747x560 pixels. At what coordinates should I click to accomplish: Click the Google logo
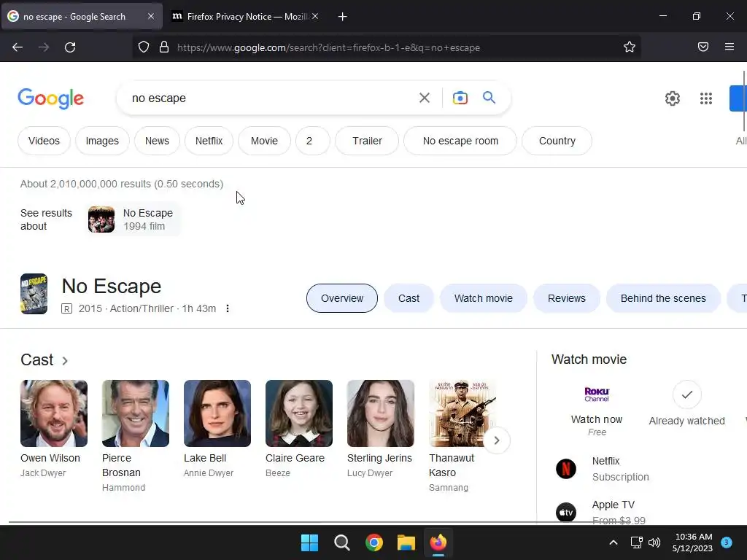[x=51, y=98]
